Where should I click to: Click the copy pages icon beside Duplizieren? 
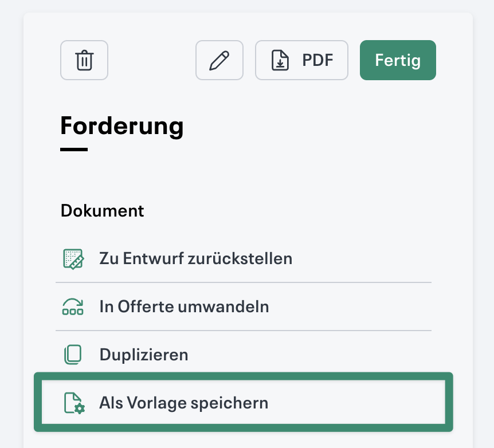(x=73, y=355)
